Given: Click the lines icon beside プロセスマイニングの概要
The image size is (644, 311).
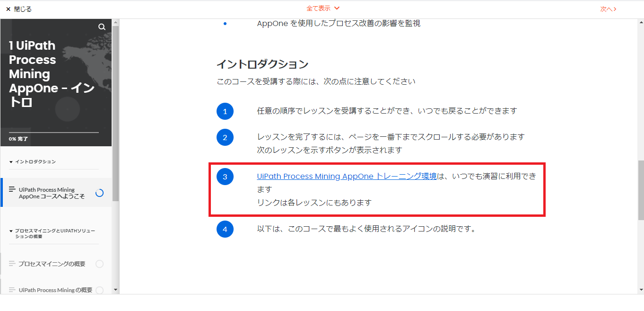Looking at the screenshot, I should tap(12, 264).
